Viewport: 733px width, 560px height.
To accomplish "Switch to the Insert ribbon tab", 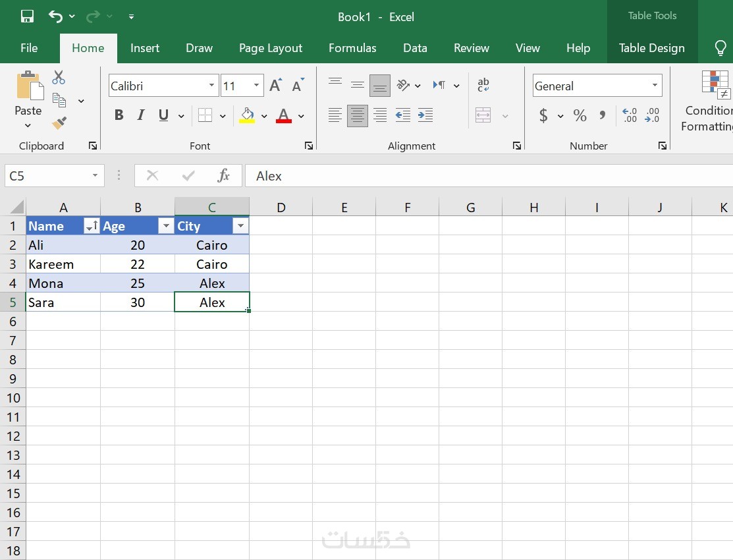I will click(145, 48).
